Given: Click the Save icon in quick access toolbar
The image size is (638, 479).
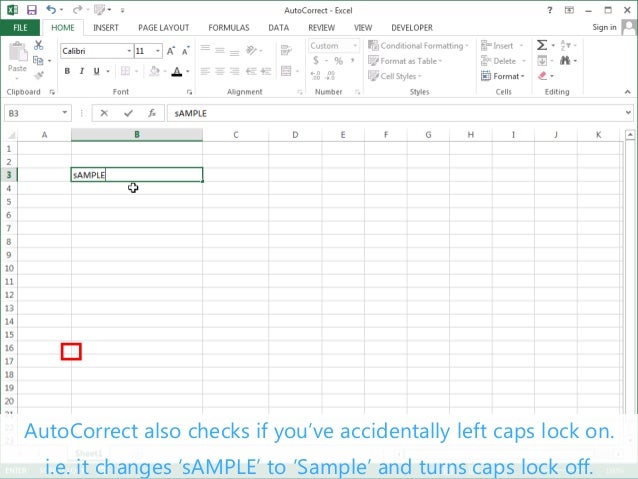Looking at the screenshot, I should (x=31, y=10).
